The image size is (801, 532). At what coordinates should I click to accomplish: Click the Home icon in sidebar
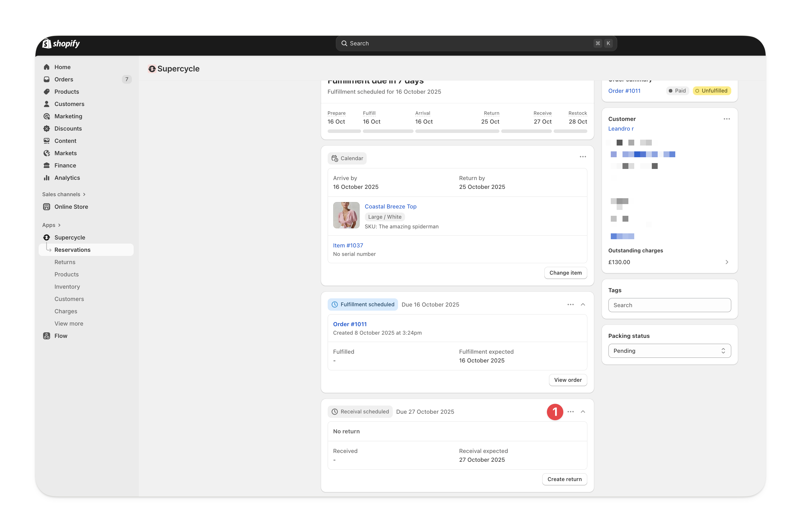47,67
